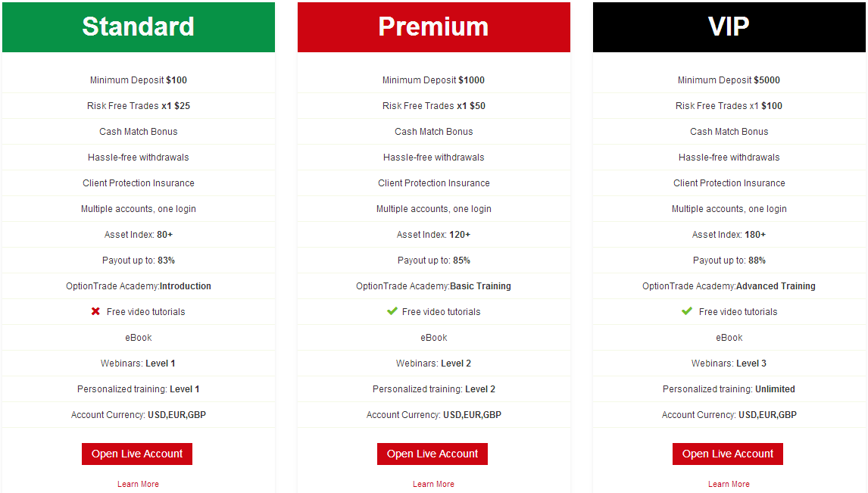Select OptionTrade Academy Advanced Training row
This screenshot has height=493, width=868.
point(729,286)
